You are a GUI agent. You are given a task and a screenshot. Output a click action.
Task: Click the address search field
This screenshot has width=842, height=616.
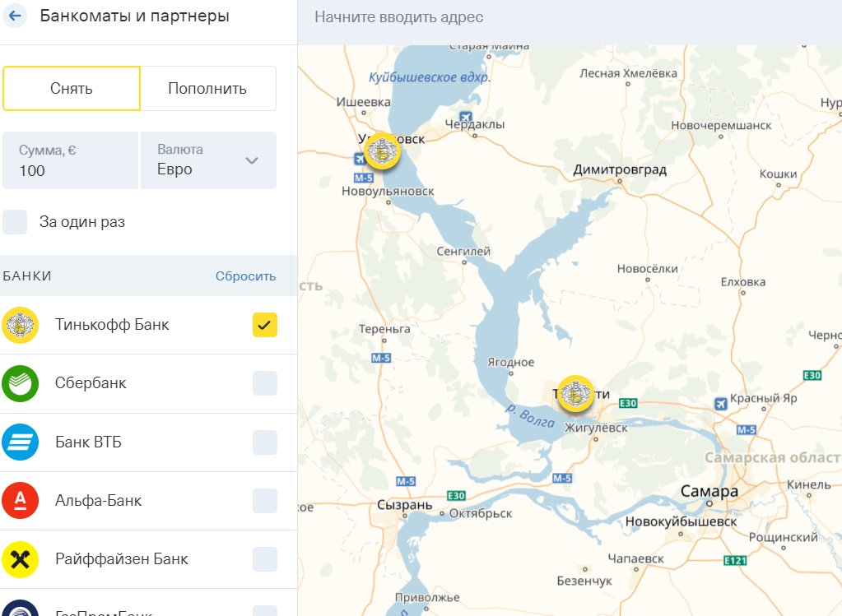point(570,17)
